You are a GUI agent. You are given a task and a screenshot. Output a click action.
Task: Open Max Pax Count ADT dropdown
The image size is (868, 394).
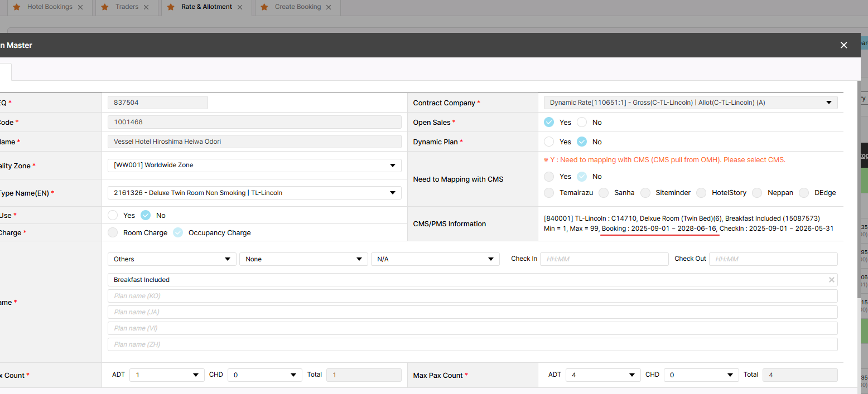(x=602, y=375)
